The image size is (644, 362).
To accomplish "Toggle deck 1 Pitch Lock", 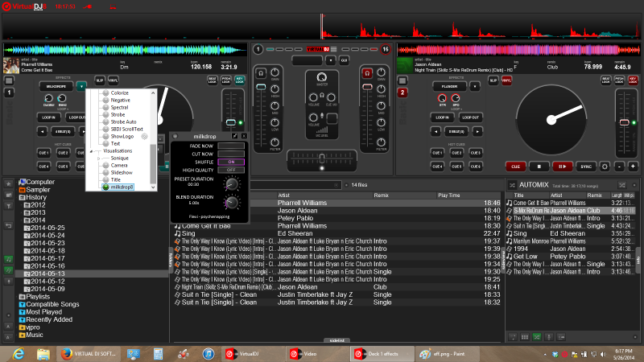I will point(226,80).
